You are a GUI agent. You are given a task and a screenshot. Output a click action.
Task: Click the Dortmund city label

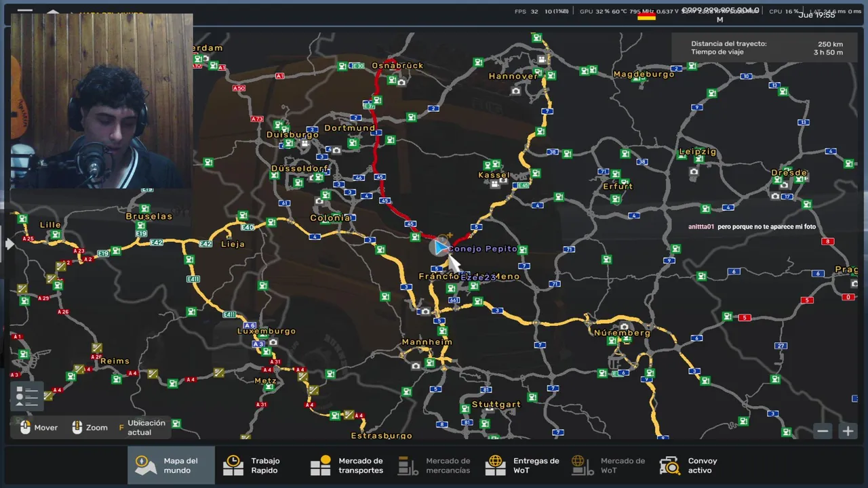coord(349,128)
